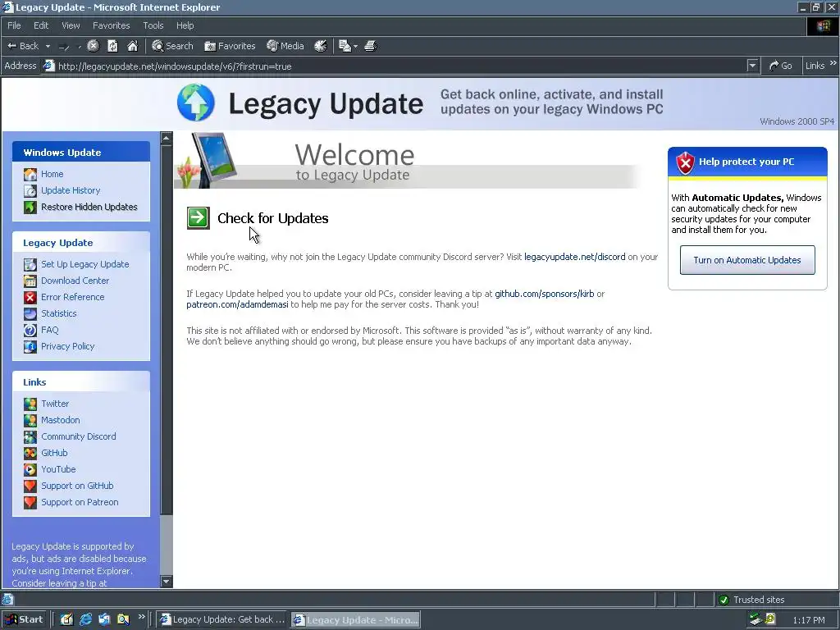Viewport: 840px width, 630px height.
Task: Click the Stop loading toolbar icon
Action: click(x=94, y=46)
